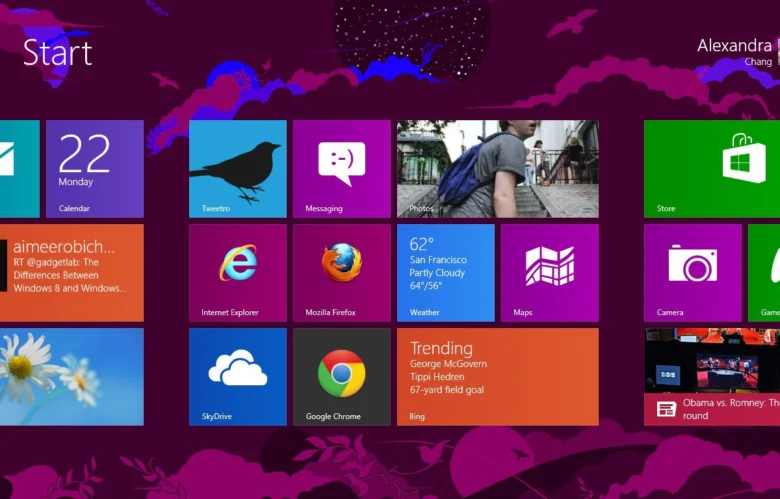Open the Weather tile for San Francisco

[446, 273]
